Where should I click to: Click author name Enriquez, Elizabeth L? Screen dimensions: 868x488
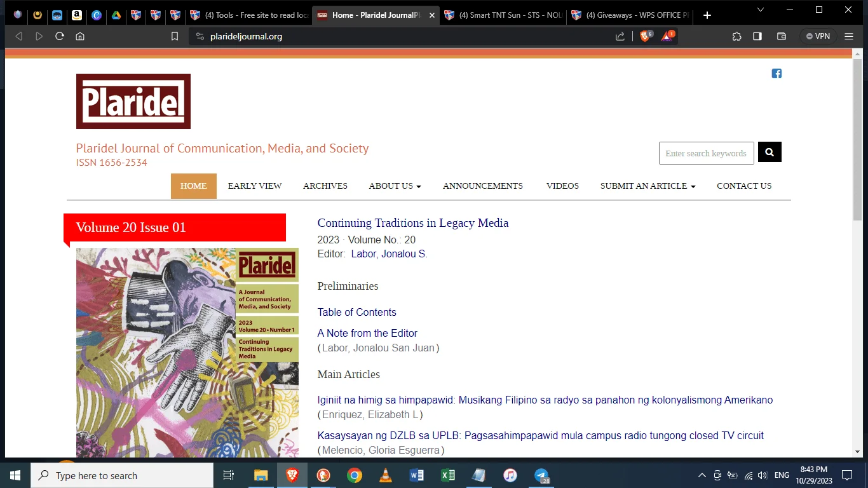[370, 415]
